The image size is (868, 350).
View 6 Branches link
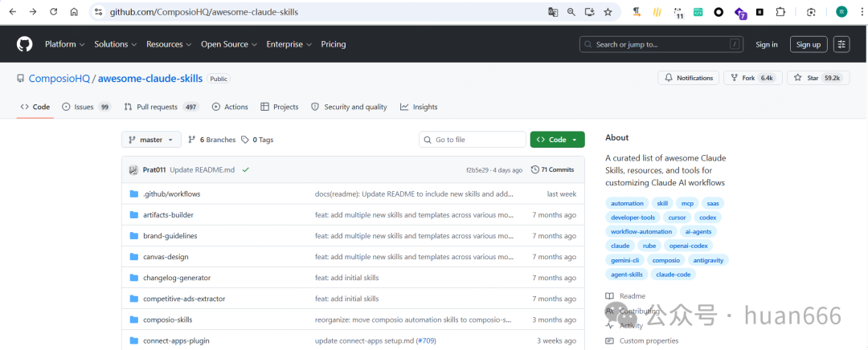(x=212, y=140)
